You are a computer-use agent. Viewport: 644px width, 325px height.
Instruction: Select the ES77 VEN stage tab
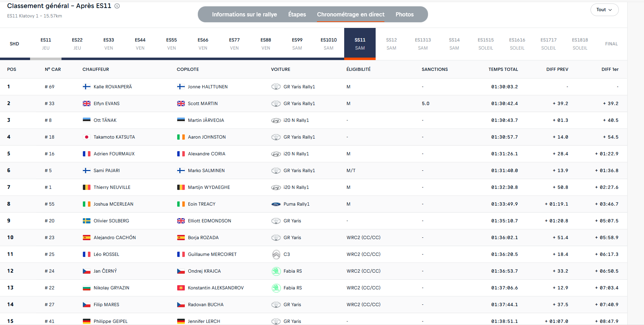[234, 44]
